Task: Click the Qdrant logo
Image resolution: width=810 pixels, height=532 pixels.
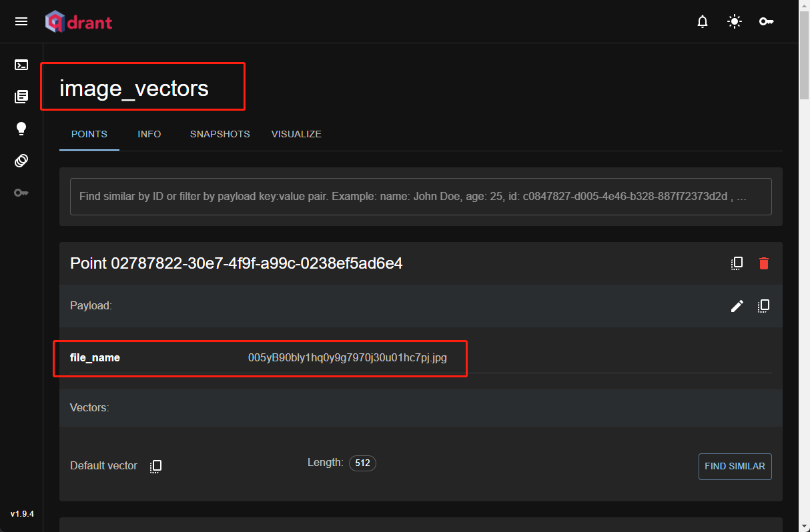Action: (x=79, y=22)
